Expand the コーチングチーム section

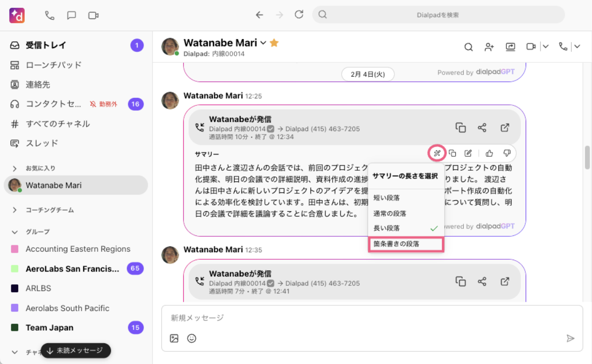[x=15, y=210]
